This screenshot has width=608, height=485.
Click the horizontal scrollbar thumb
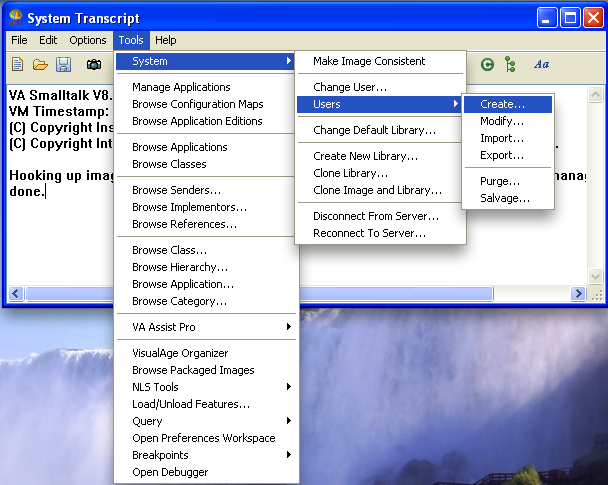396,293
